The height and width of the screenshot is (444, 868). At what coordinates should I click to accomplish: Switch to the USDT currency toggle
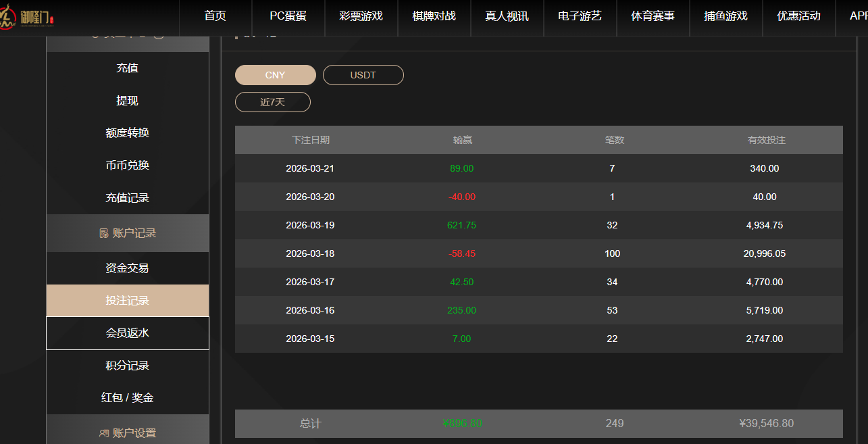coord(363,75)
